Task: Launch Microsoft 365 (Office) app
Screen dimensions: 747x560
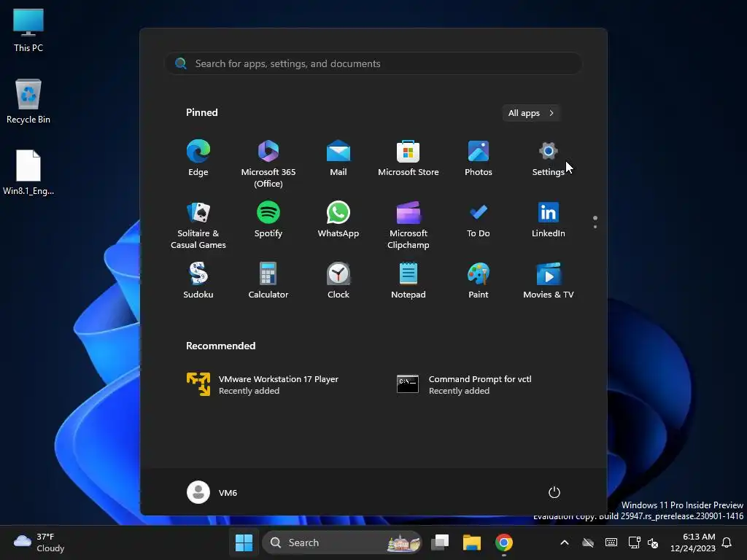Action: pyautogui.click(x=268, y=164)
